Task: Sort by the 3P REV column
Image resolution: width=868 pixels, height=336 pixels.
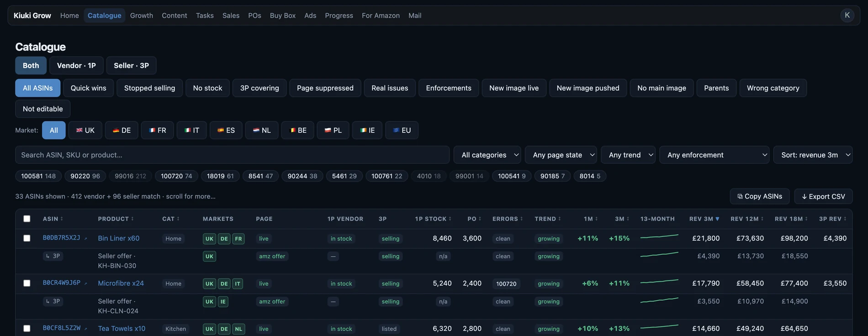Action: (833, 219)
